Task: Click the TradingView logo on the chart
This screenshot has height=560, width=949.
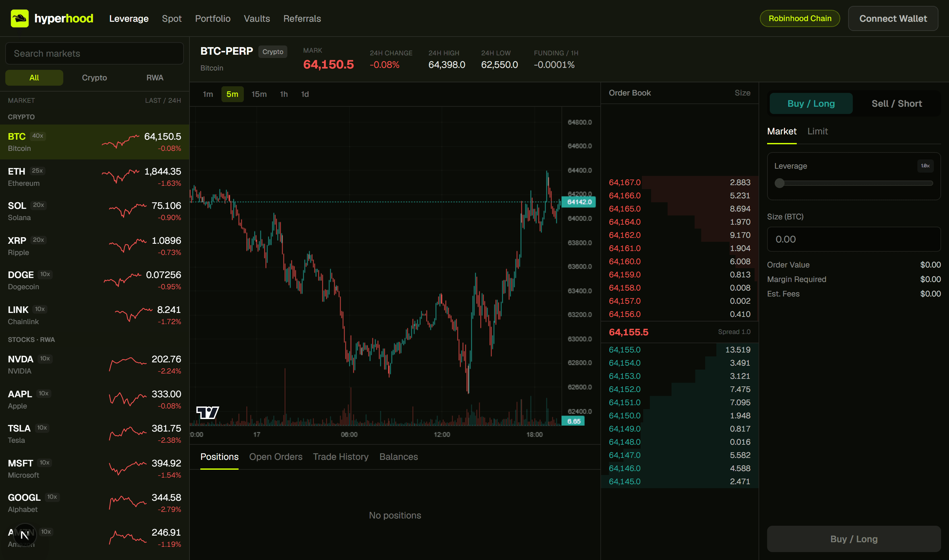Action: (208, 412)
